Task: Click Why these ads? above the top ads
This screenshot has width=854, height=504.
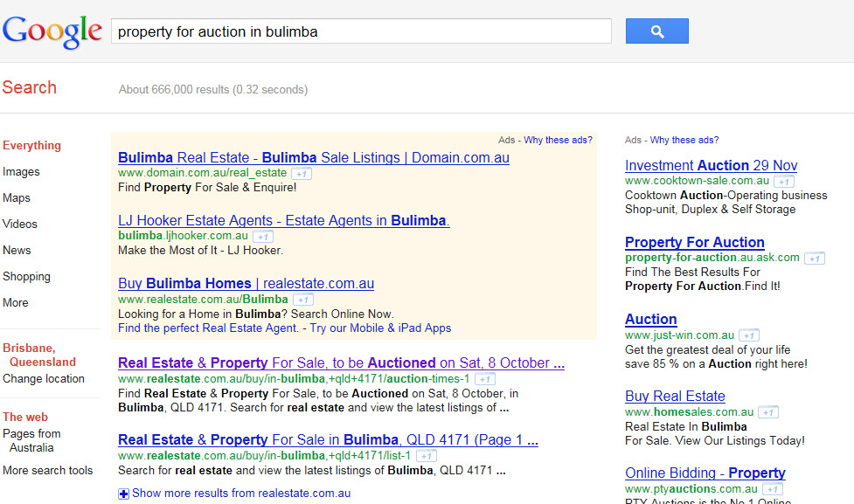Action: [x=558, y=140]
